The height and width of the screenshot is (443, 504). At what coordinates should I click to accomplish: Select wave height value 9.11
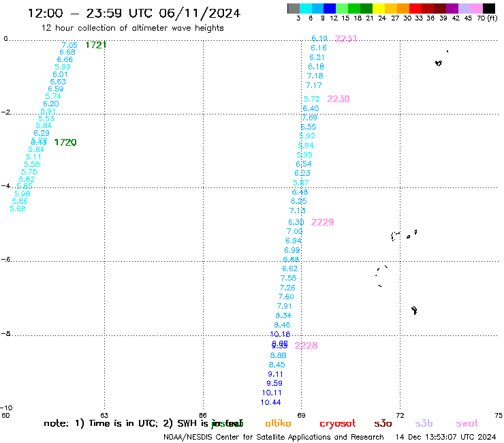[x=275, y=374]
